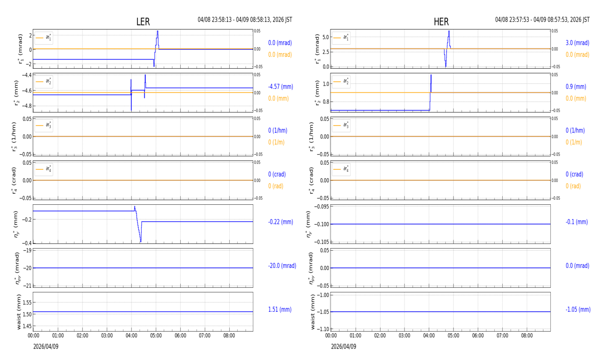The width and height of the screenshot is (595, 364).
Task: Click HER ηpy value 0.0 (mrad)
Action: (x=577, y=266)
